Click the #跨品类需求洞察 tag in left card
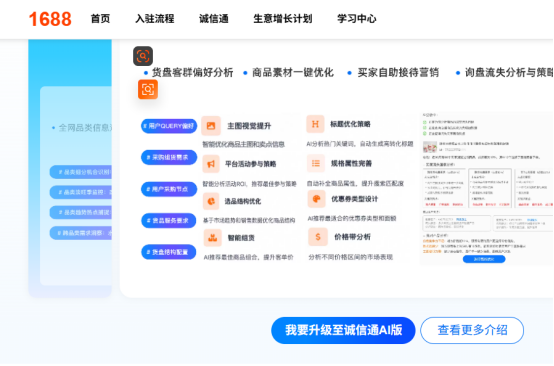Image resolution: width=554 pixels, height=366 pixels. pyautogui.click(x=81, y=233)
